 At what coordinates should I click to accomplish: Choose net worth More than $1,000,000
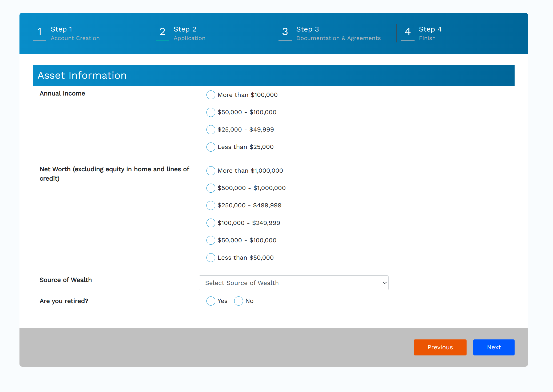point(211,171)
